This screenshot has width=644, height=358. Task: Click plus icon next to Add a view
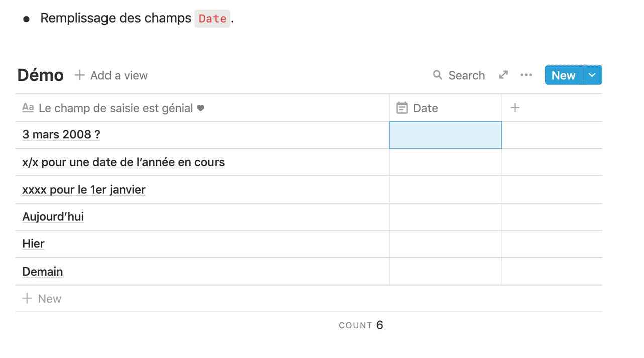click(79, 75)
